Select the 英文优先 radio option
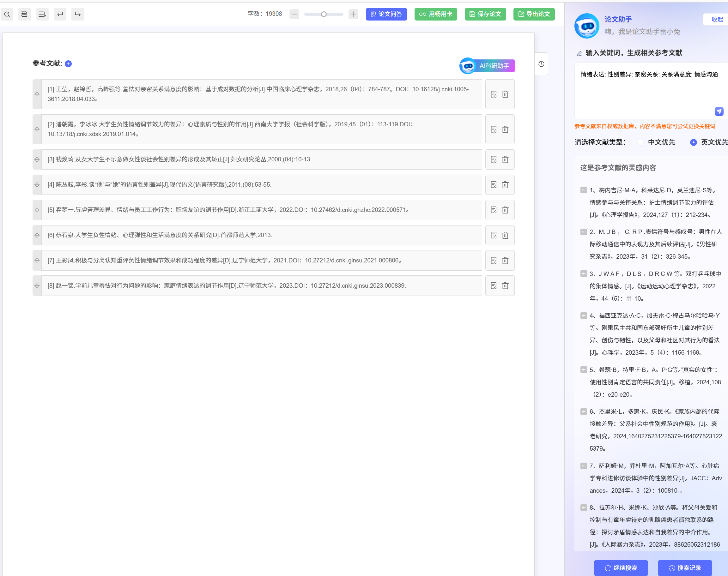 (693, 142)
